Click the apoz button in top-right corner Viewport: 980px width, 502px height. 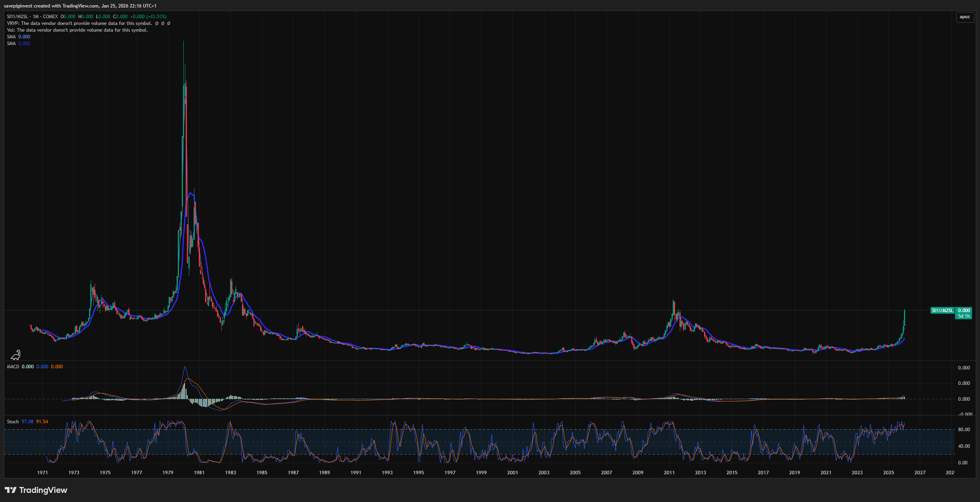[x=965, y=17]
